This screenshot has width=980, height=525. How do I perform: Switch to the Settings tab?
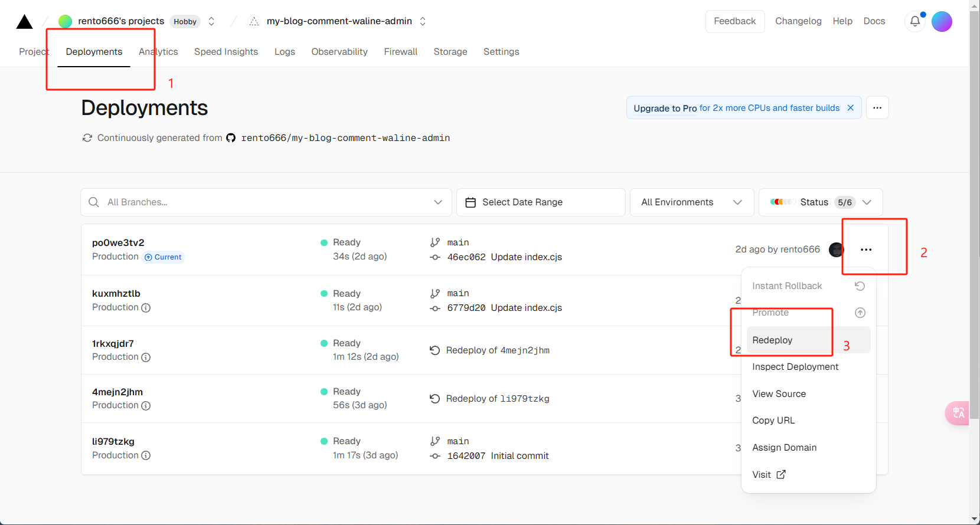pyautogui.click(x=501, y=52)
